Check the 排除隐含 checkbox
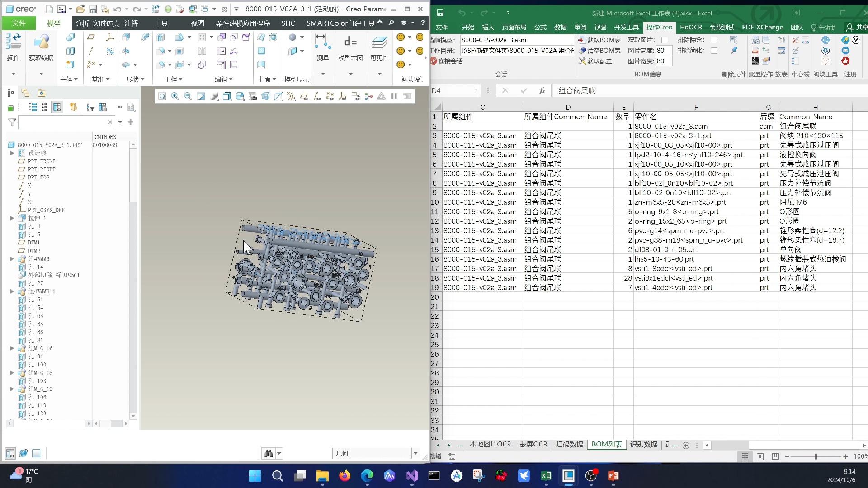The image size is (868, 488). tap(714, 40)
